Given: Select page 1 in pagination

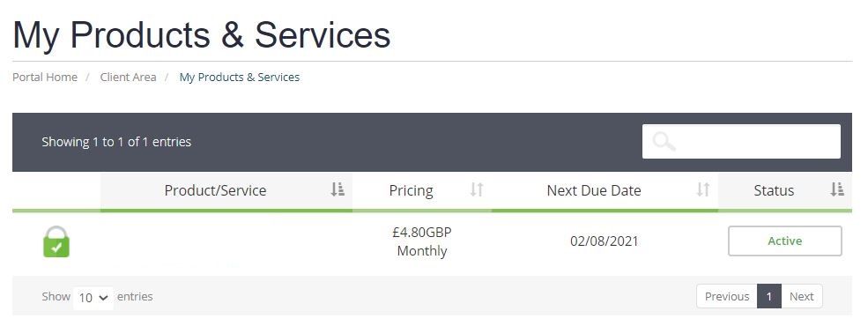Looking at the screenshot, I should tap(769, 296).
